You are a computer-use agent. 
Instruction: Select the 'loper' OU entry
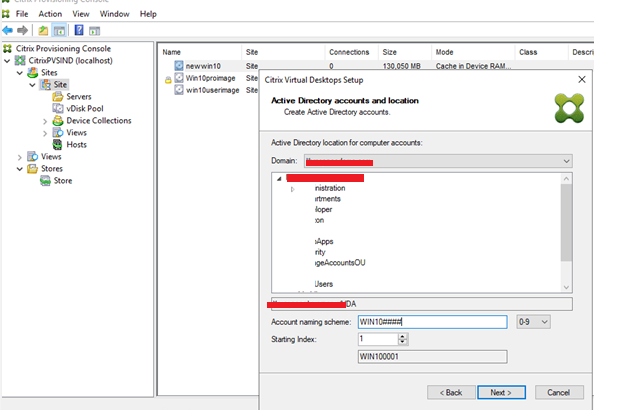[323, 210]
